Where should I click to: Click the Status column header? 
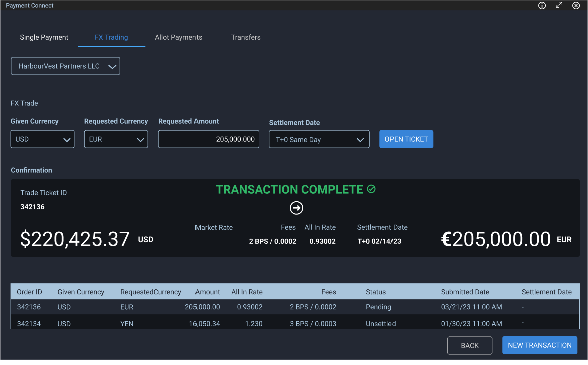(376, 292)
